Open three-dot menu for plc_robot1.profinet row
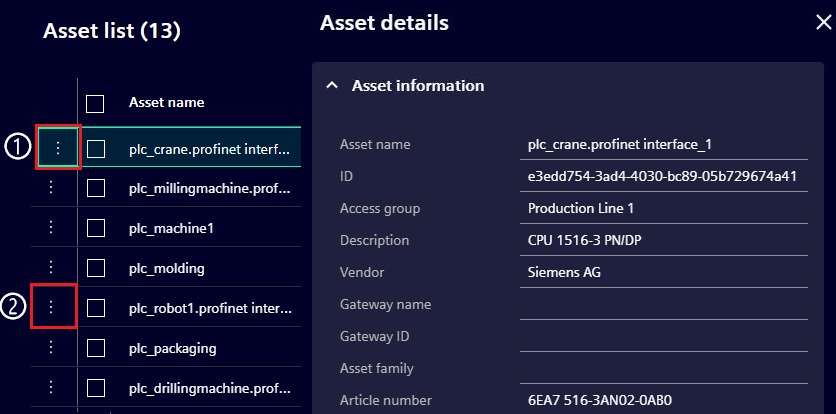This screenshot has height=414, width=836. pos(51,308)
